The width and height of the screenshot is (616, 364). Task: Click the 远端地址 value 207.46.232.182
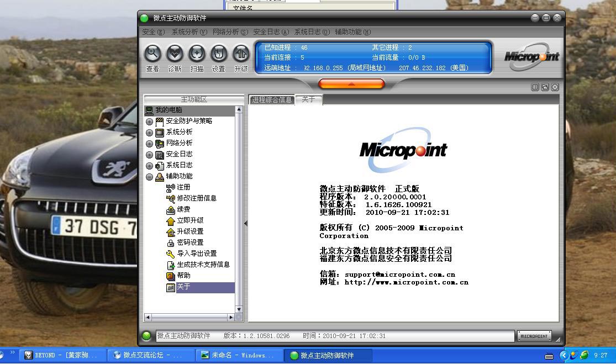[x=422, y=68]
